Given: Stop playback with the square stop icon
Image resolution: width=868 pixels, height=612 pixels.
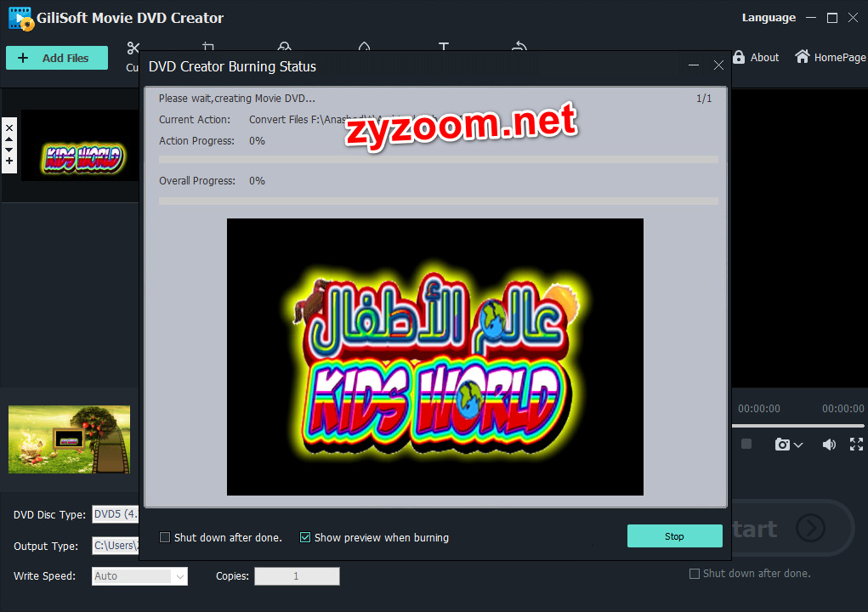Looking at the screenshot, I should [746, 444].
